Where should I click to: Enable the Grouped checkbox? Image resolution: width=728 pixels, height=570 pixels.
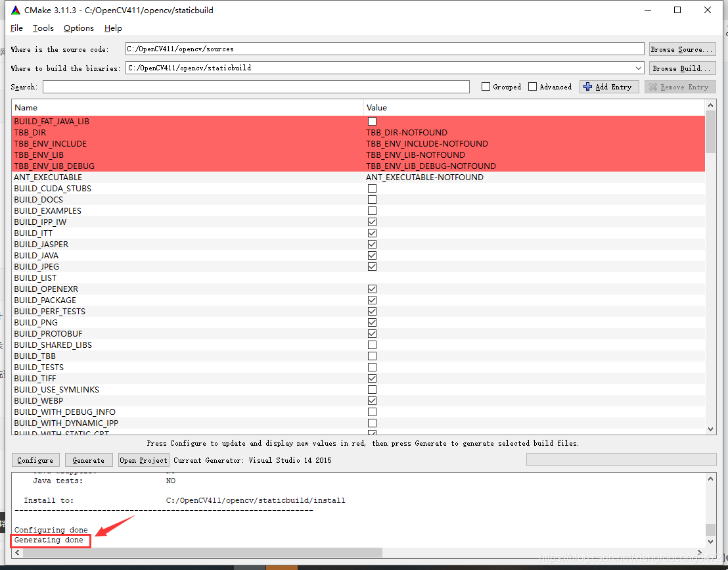point(486,86)
